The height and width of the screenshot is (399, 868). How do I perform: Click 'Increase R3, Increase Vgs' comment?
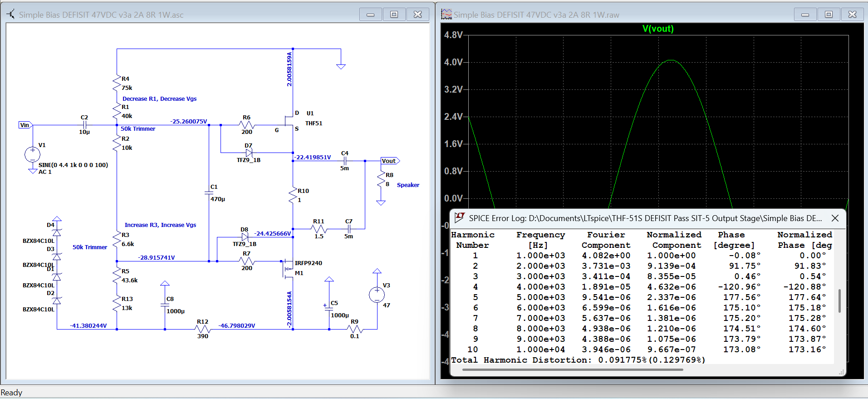tap(160, 225)
